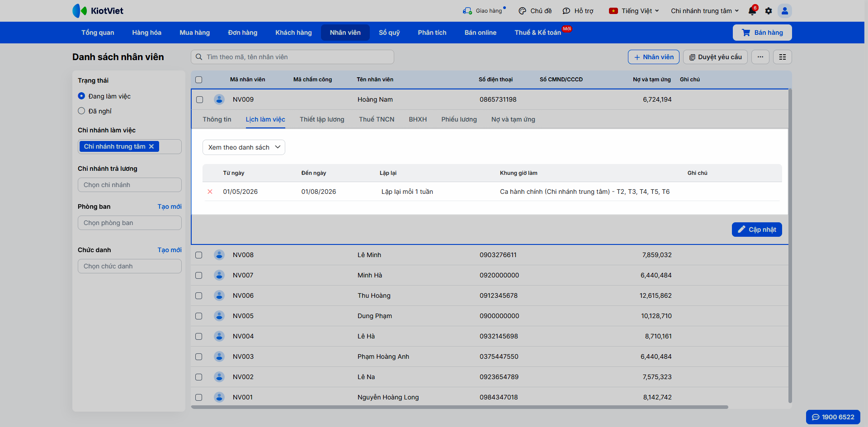Image resolution: width=868 pixels, height=427 pixels.
Task: Switch to the Phiếu lương tab
Action: click(459, 119)
